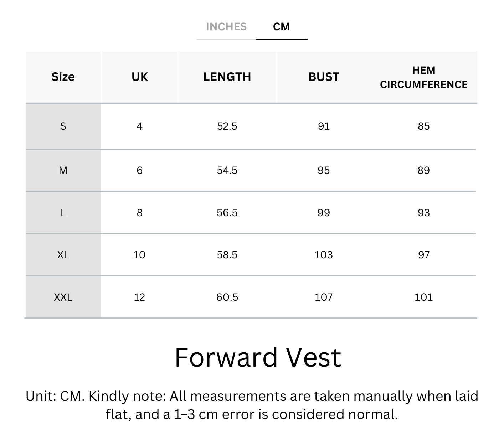This screenshot has width=504, height=445.
Task: Click the Forward Vest title
Action: click(x=258, y=357)
